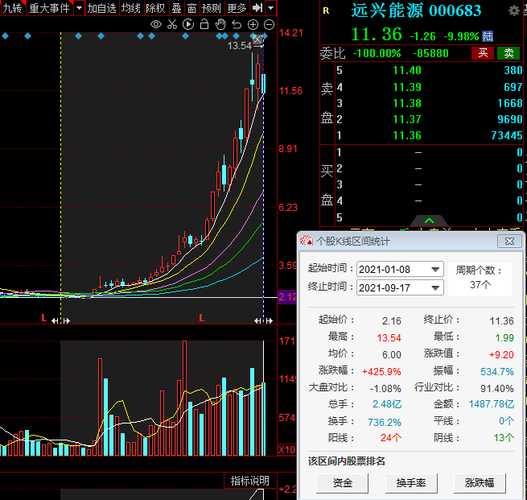Screen dimensions: 527x500
Task: Select the 加自选 toolbar item
Action: click(x=102, y=8)
